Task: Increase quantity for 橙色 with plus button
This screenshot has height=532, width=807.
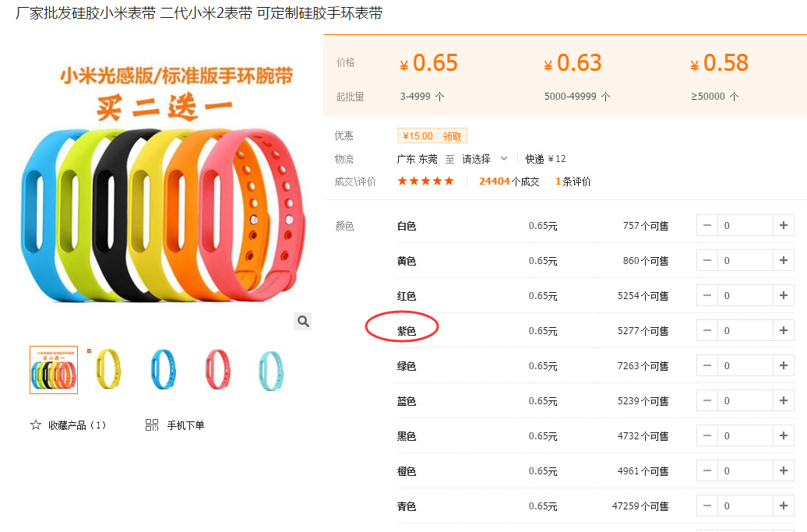Action: [x=784, y=470]
